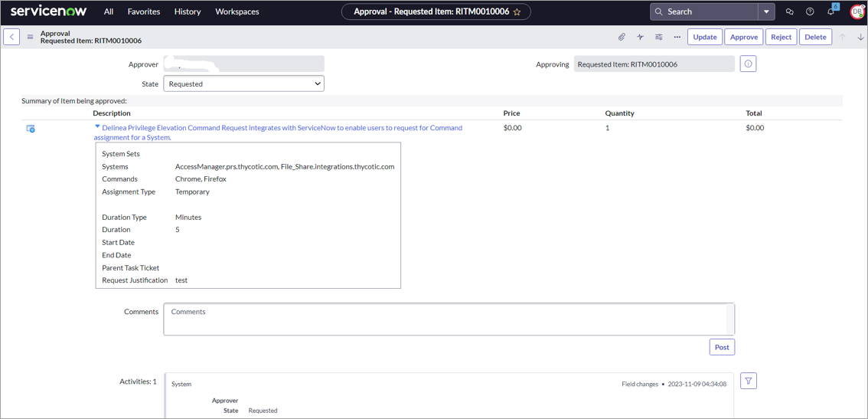Click the activity filter funnel icon
Viewport: 868px width, 419px height.
(748, 381)
